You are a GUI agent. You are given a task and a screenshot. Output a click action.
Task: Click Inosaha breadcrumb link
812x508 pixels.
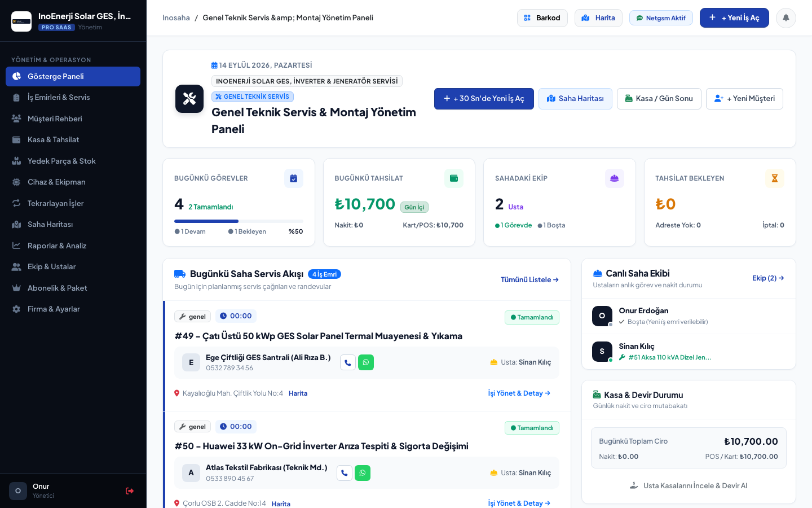coord(176,18)
